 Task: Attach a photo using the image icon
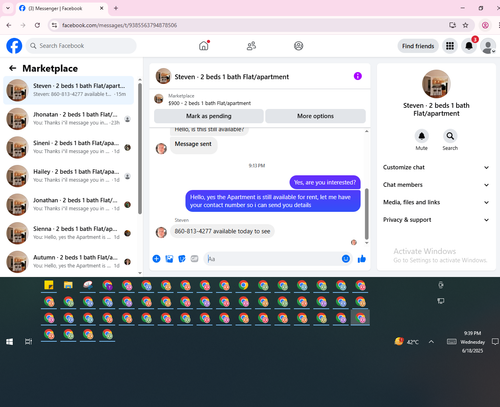coord(169,259)
